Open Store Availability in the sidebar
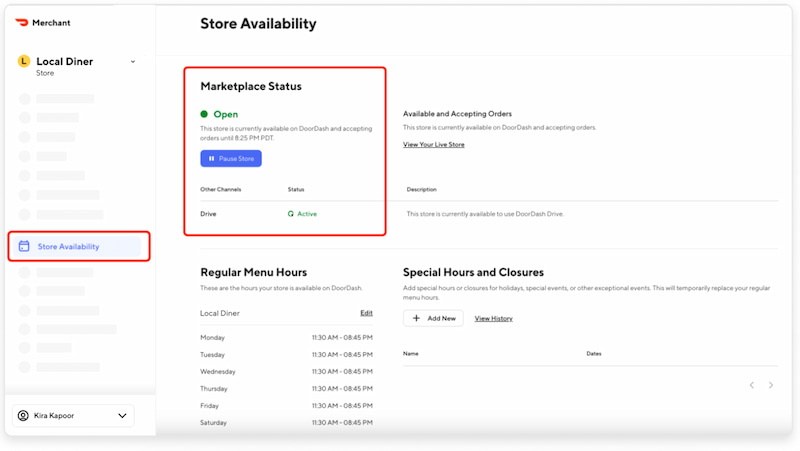This screenshot has height=451, width=800. 78,246
